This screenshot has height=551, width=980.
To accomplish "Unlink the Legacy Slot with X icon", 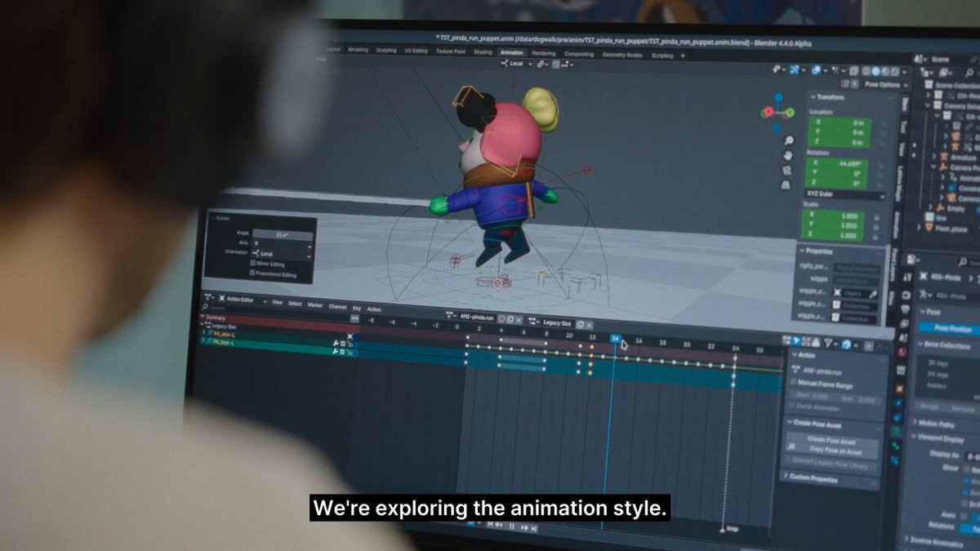I will tap(590, 324).
